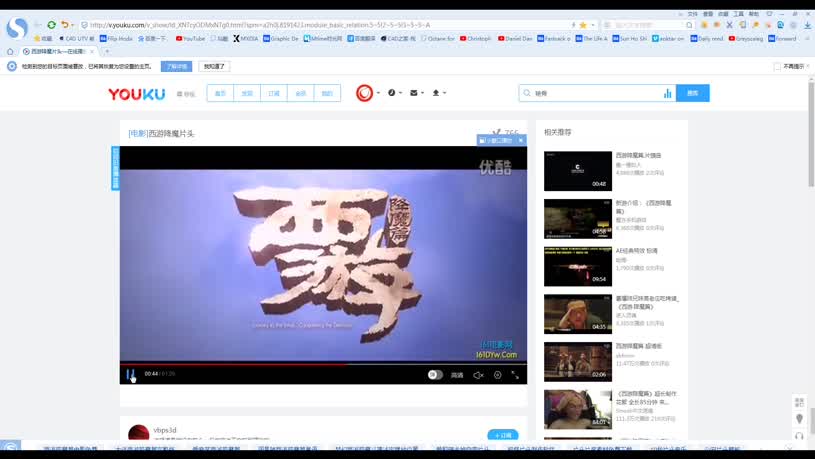Open the Daniel Dan bookmark

515,38
